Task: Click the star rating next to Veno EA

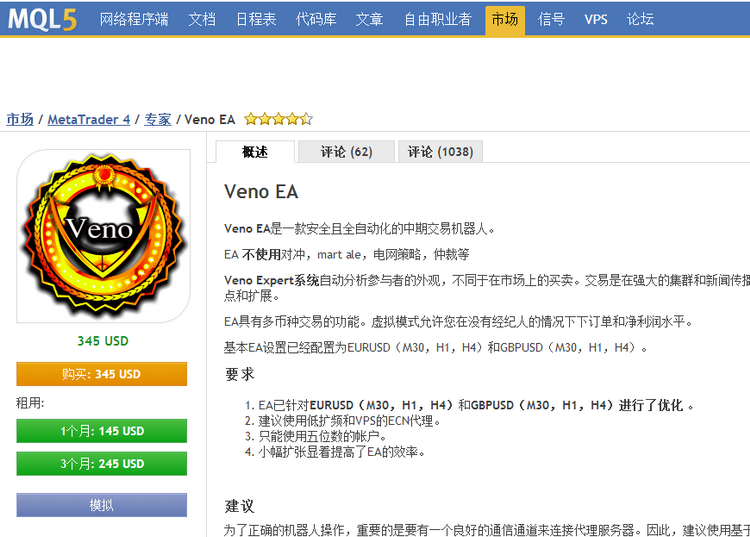Action: click(x=278, y=119)
